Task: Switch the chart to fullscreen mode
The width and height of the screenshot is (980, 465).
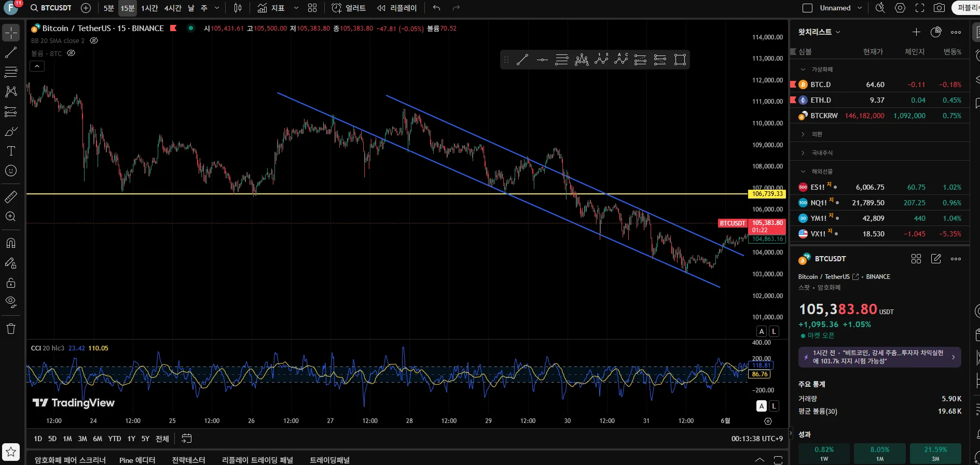Action: 920,8
